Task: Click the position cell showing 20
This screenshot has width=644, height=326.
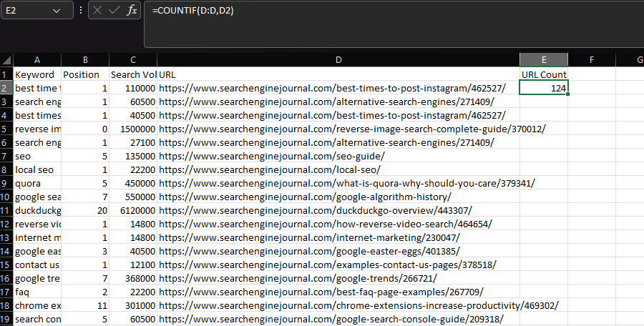Action: (85, 211)
